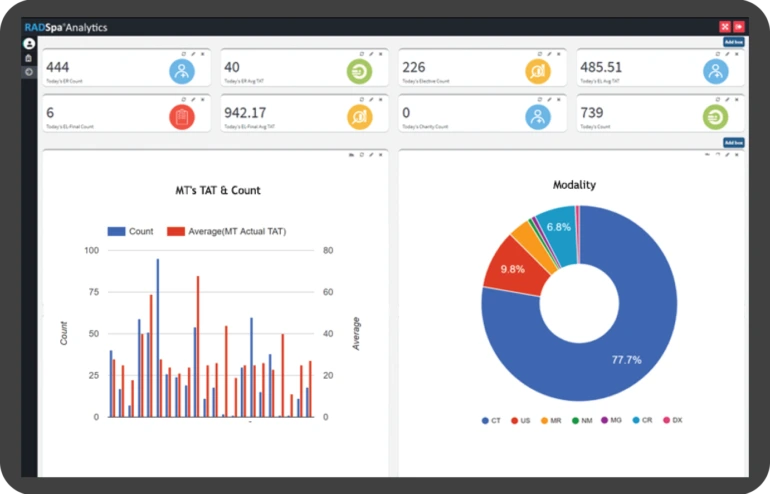Edit the Today's ER Count box

193,54
